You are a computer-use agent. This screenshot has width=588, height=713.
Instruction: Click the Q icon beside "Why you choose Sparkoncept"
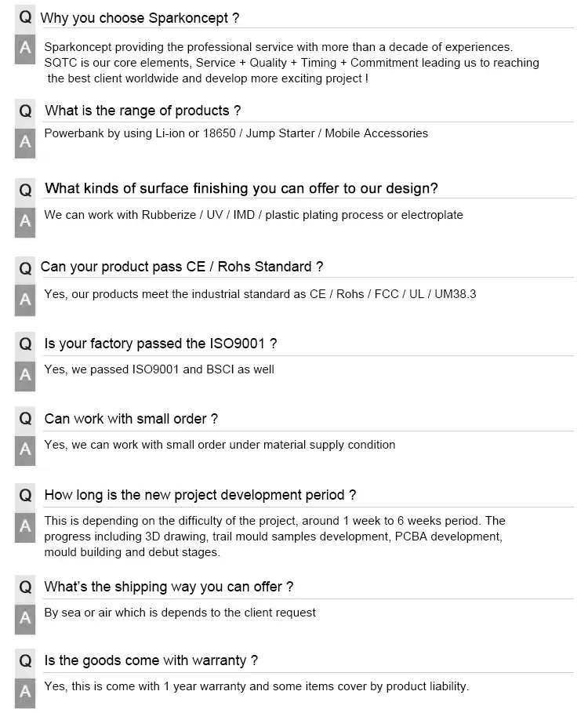tap(25, 17)
